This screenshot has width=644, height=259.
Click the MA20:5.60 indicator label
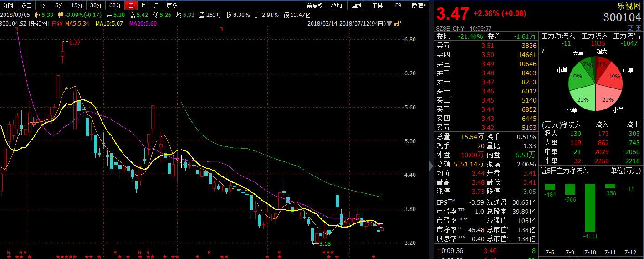143,24
